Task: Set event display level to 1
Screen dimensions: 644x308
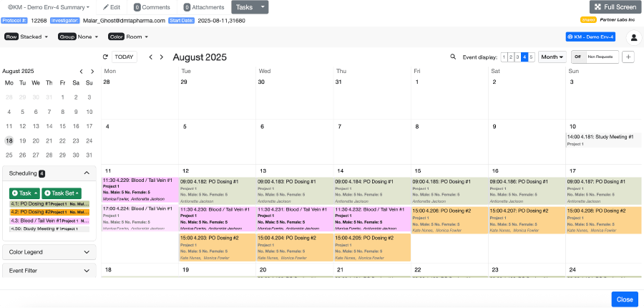Action: (504, 57)
